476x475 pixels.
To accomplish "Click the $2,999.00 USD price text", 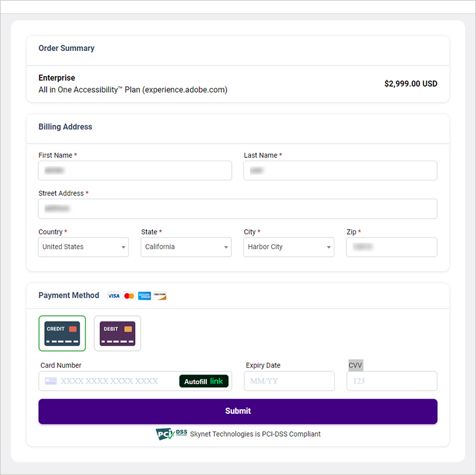I will click(411, 84).
